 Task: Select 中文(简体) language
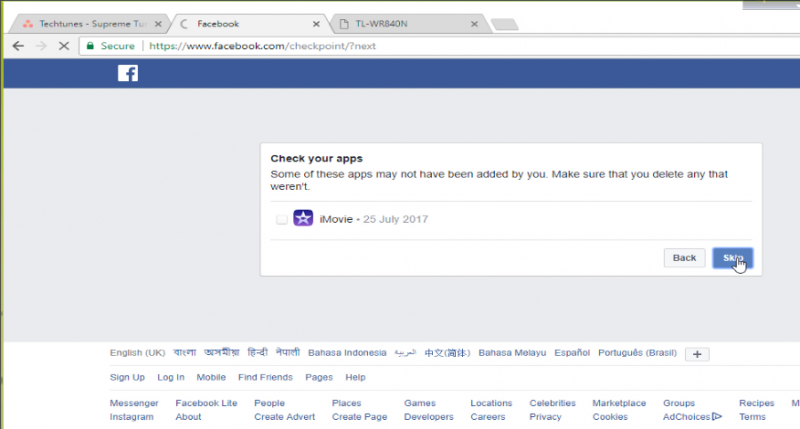pyautogui.click(x=447, y=353)
